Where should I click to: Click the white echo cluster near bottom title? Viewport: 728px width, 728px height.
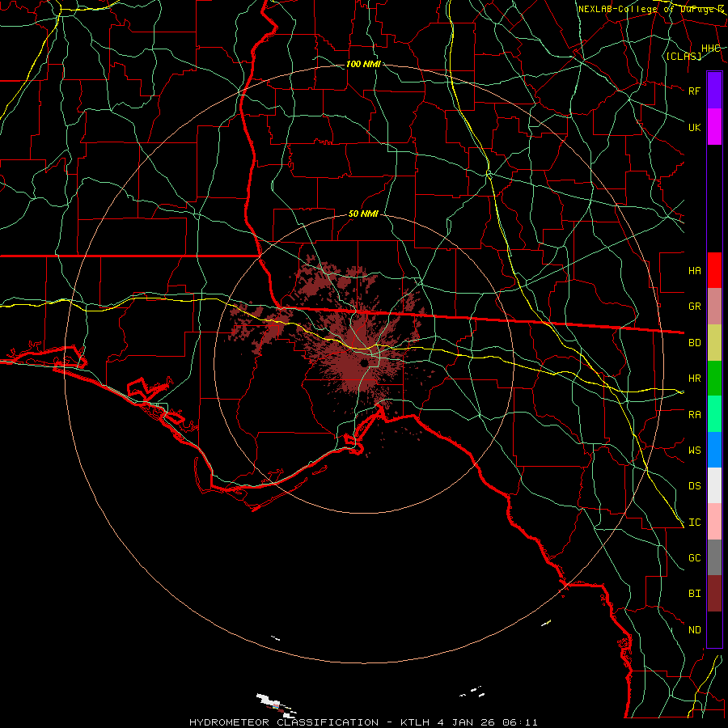pos(276,704)
